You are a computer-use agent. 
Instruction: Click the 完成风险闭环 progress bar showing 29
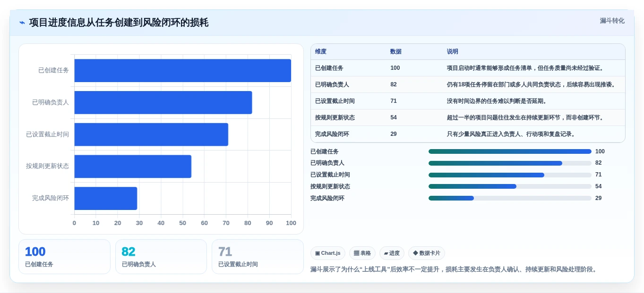pyautogui.click(x=510, y=198)
